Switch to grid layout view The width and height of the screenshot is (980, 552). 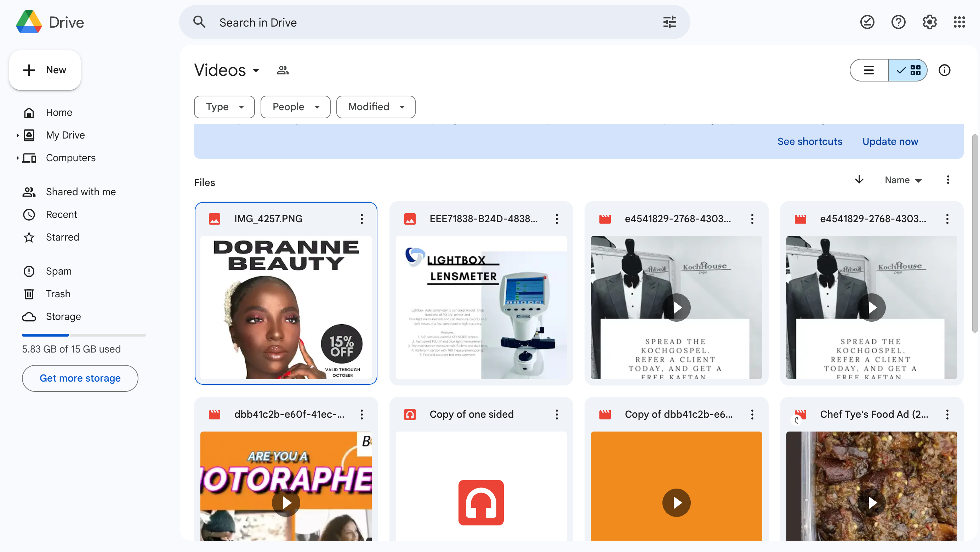click(908, 70)
